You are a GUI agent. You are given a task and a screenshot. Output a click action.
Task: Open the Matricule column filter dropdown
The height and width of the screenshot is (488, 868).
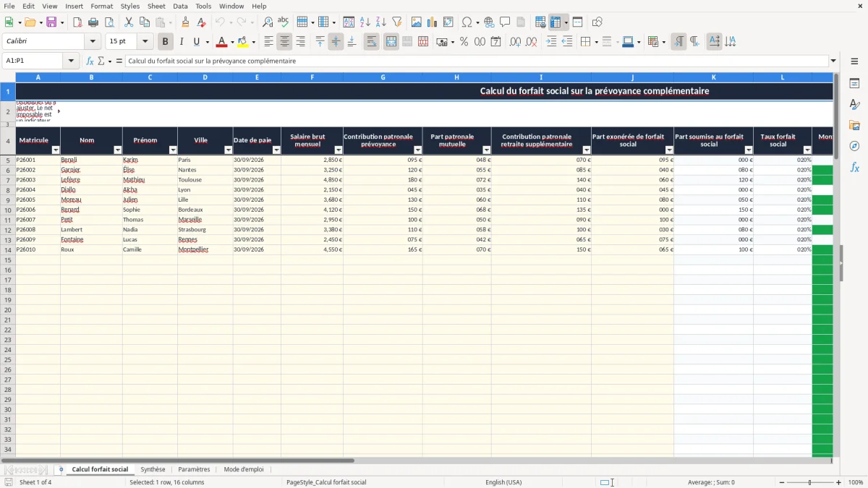(x=56, y=150)
